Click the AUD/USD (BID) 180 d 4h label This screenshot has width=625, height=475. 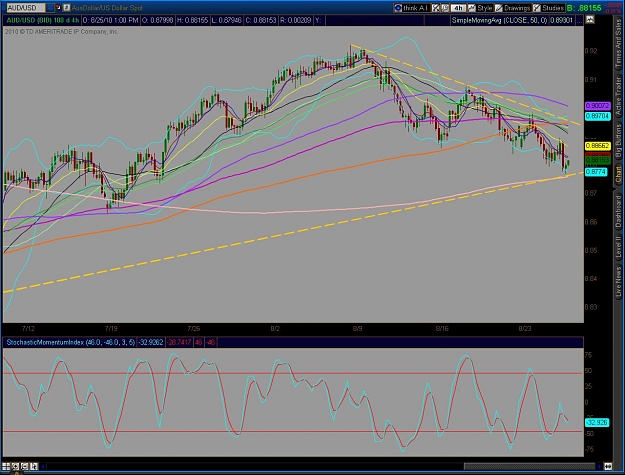(42, 20)
